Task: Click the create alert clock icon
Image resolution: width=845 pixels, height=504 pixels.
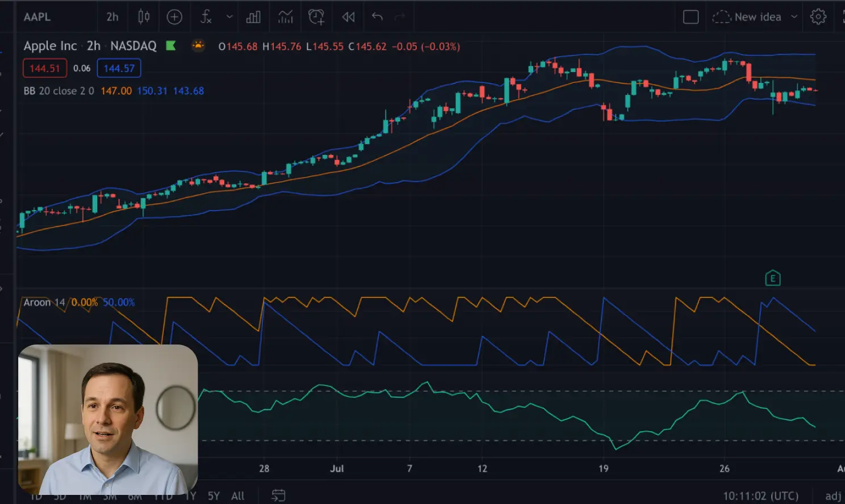Action: tap(316, 17)
